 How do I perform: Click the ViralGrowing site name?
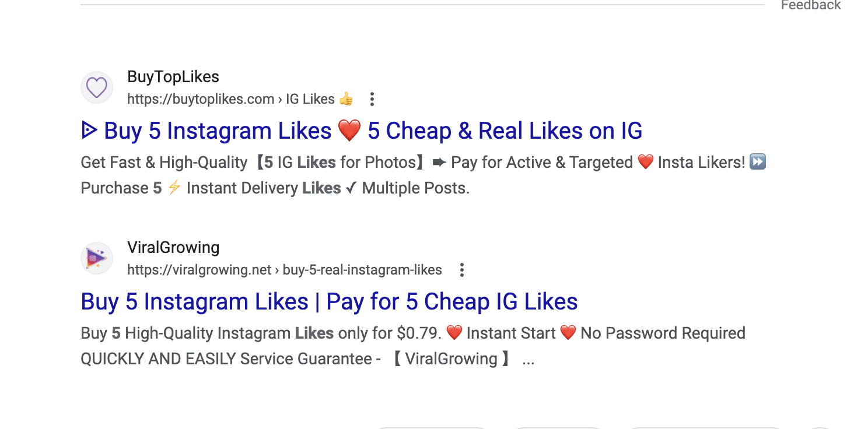[x=173, y=247]
